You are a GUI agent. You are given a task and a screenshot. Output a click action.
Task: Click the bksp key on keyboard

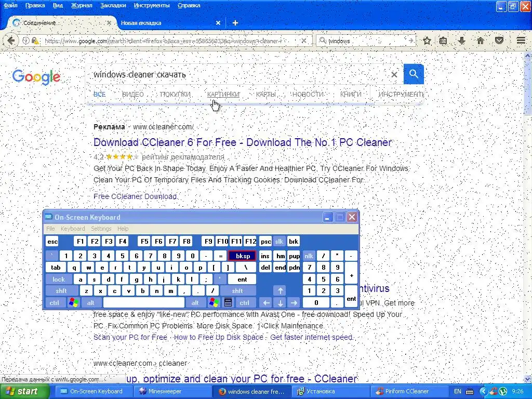click(242, 256)
